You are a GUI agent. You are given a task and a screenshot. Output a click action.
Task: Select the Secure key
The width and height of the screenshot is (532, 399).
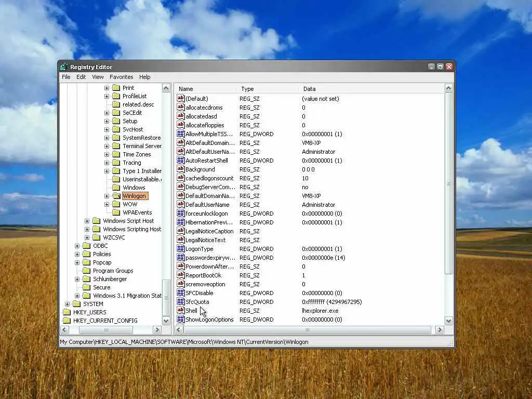(x=102, y=287)
